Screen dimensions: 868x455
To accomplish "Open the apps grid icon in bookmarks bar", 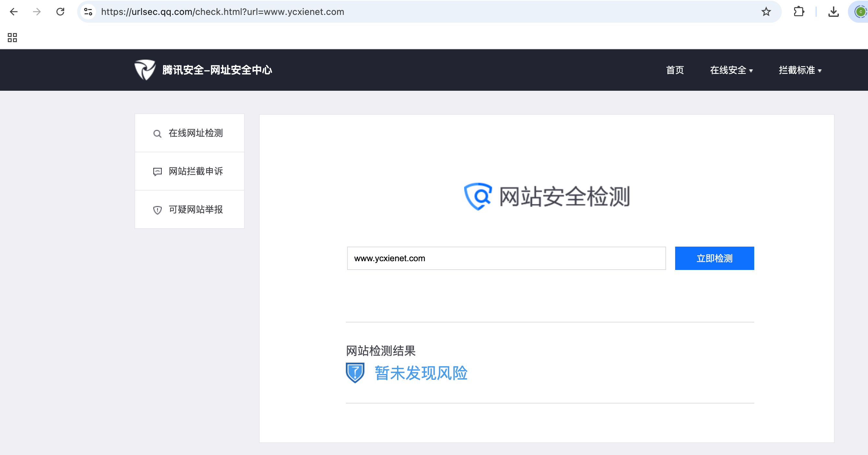I will [x=12, y=37].
